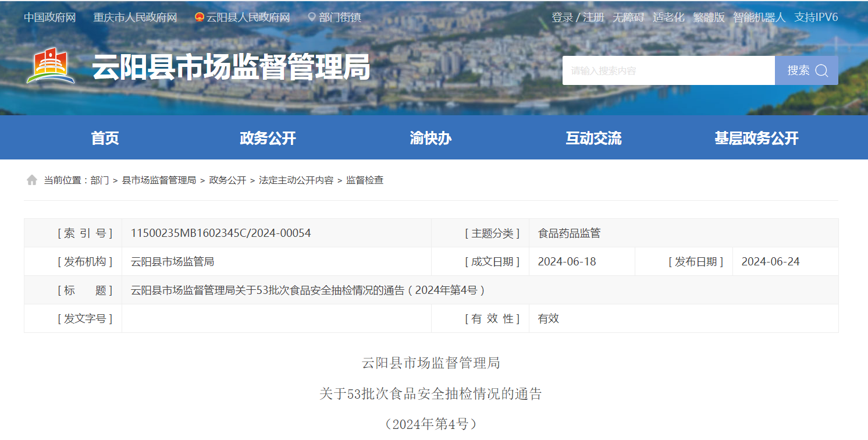
Task: Click title row text 云阳县市场监督管理局关于53批次...
Action: click(x=308, y=290)
